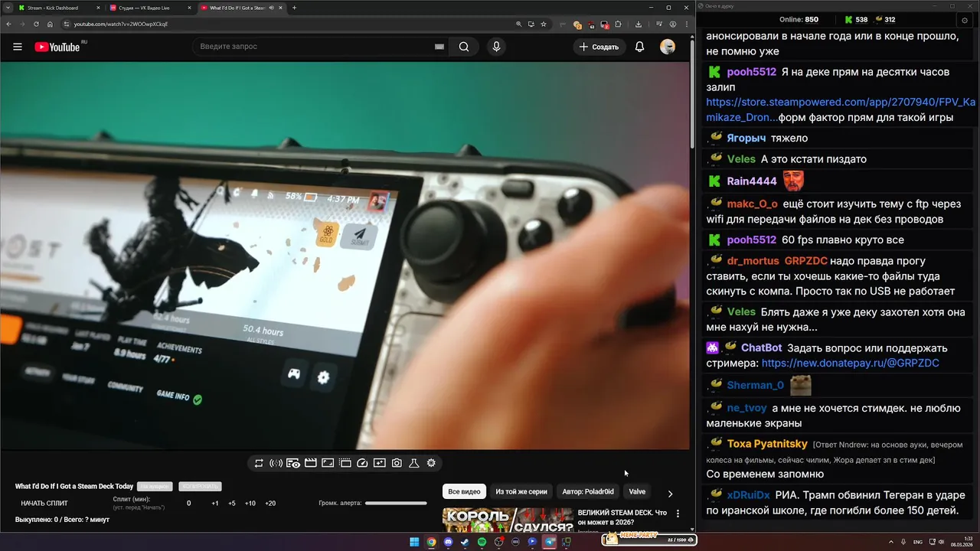Click the ВЕЛИКИЙ STEAM DECK video title
This screenshot has width=980, height=551.
(x=622, y=517)
